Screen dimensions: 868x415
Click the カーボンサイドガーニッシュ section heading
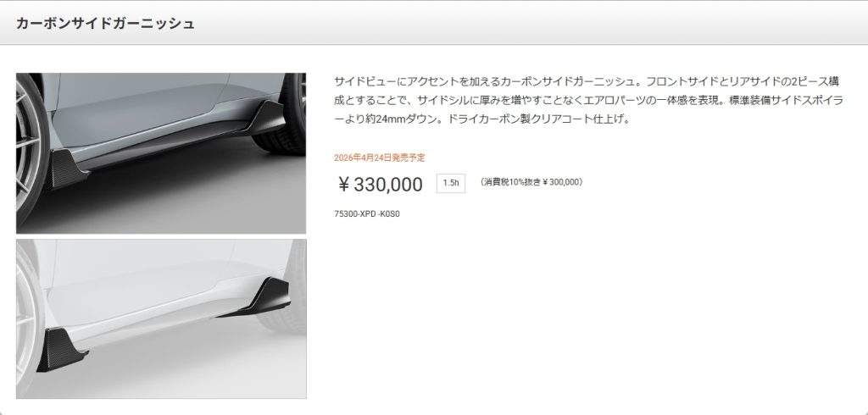coord(105,23)
